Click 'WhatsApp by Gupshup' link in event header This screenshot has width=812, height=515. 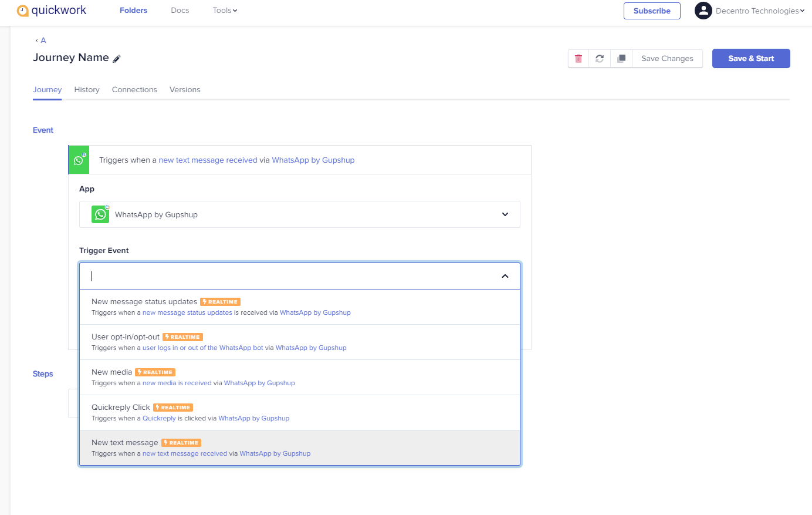pos(313,160)
